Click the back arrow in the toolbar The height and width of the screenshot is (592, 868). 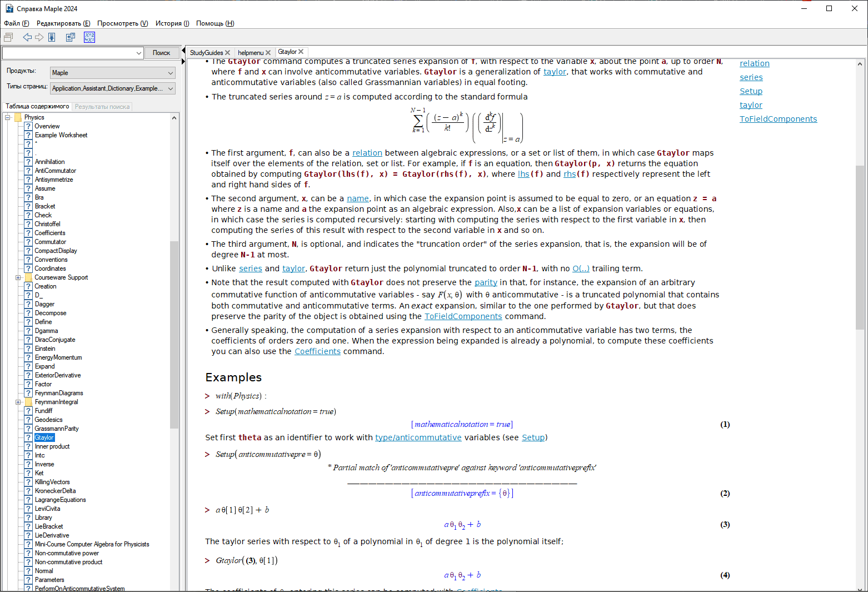[27, 37]
